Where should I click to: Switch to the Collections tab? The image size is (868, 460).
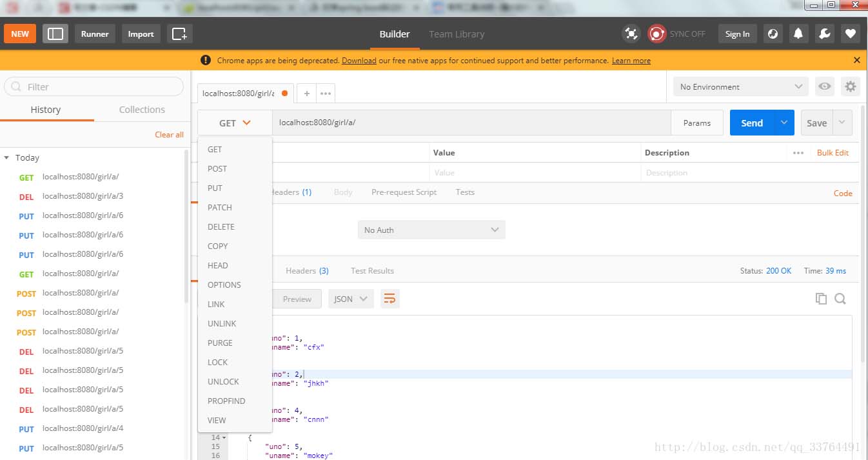coord(141,109)
